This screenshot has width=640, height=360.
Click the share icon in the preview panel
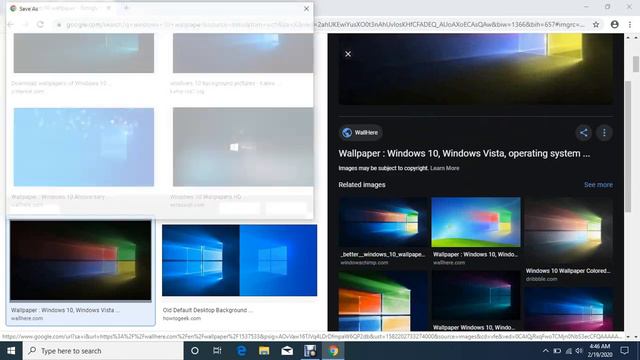click(x=584, y=133)
